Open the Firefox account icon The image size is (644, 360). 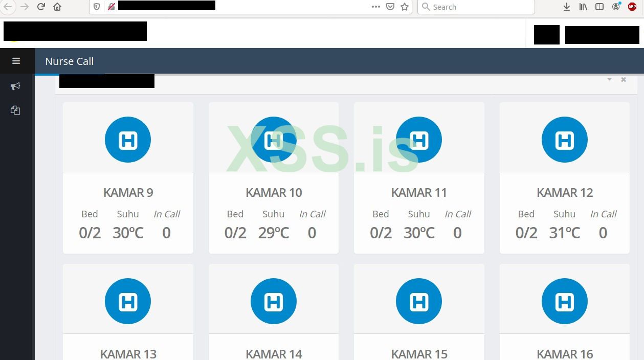pyautogui.click(x=616, y=7)
